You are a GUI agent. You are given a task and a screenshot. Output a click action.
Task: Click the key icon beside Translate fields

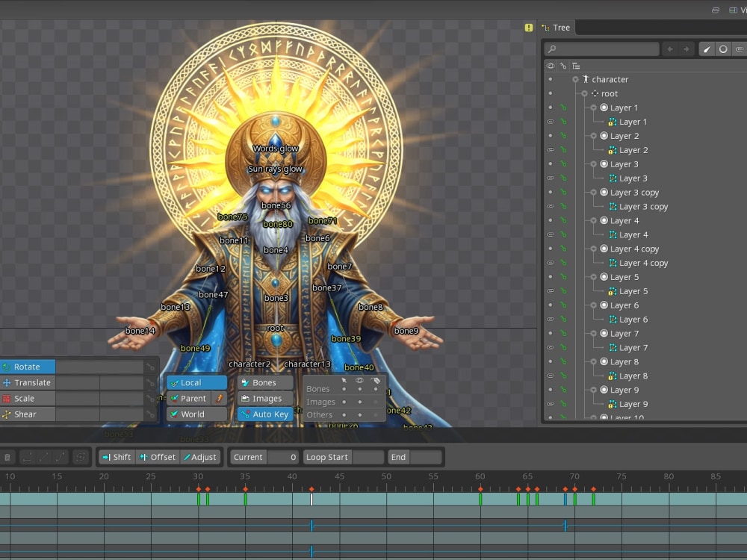click(x=151, y=382)
